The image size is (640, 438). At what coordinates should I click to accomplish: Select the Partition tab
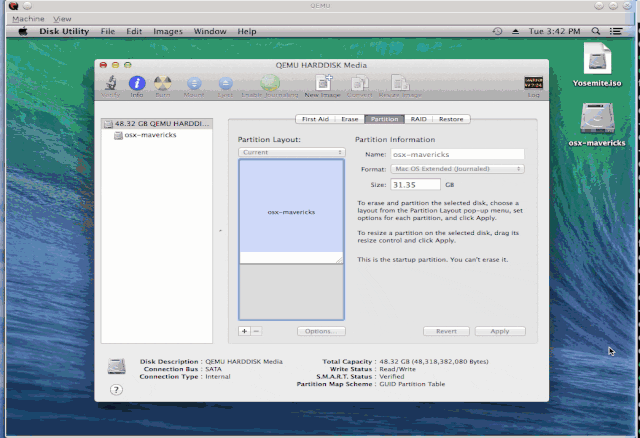(x=384, y=119)
